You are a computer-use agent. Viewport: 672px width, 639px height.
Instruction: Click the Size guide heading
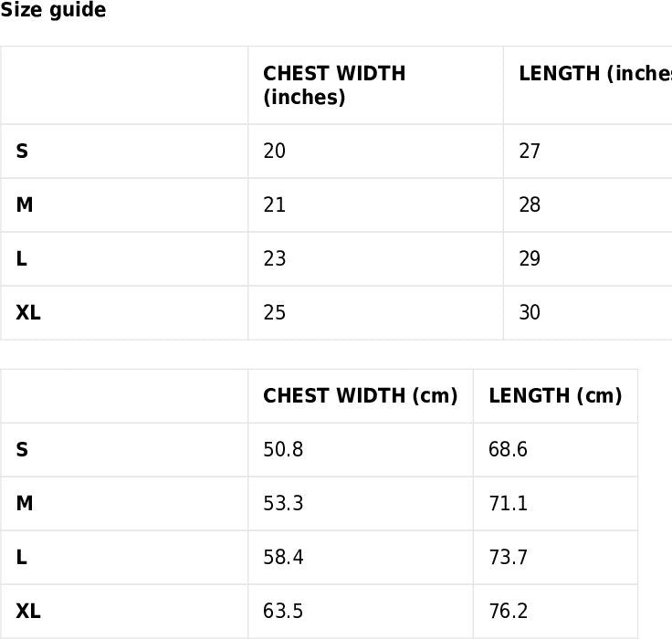53,10
